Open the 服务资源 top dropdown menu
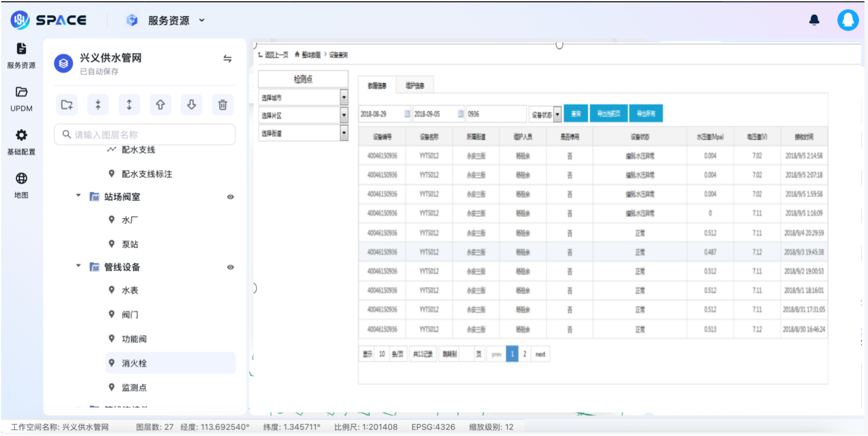Screen dimensions: 868x436 tap(175, 21)
